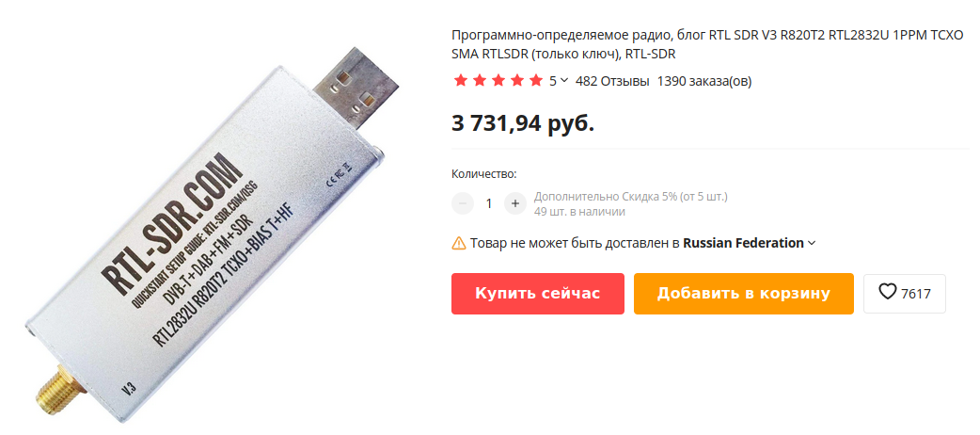Focus the quantity input field
The height and width of the screenshot is (435, 980).
(x=489, y=203)
